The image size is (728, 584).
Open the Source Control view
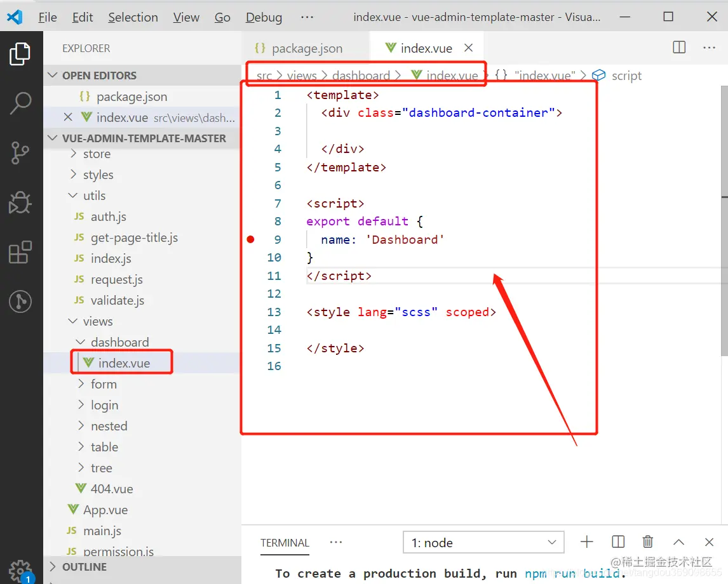pos(20,153)
